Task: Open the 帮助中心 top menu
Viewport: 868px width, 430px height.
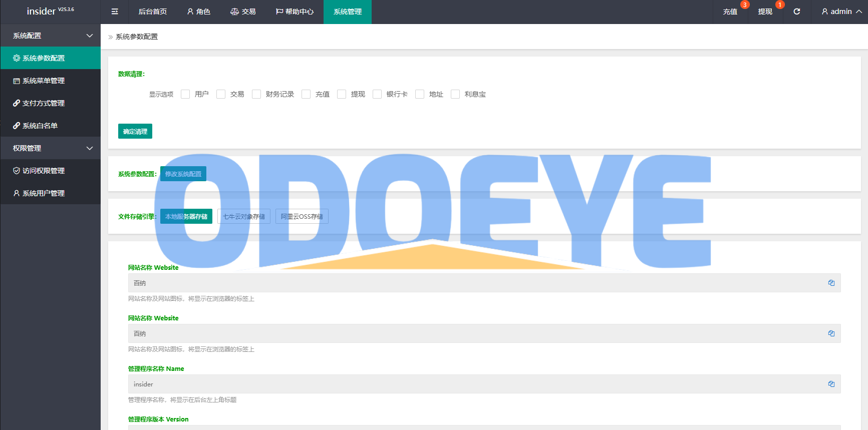Action: pos(295,12)
